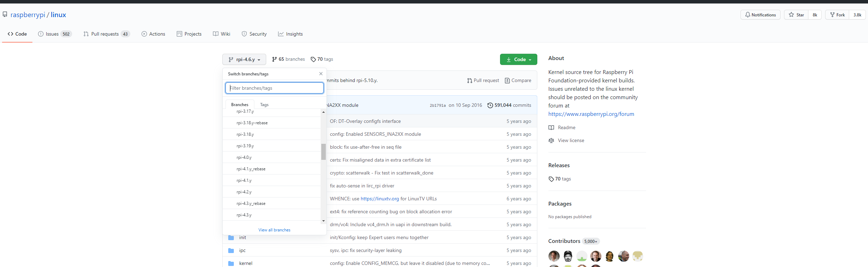Switch to the Code tab
The width and height of the screenshot is (868, 267).
(17, 34)
